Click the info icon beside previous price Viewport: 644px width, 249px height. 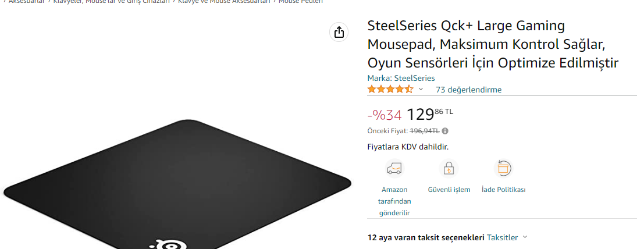[445, 131]
